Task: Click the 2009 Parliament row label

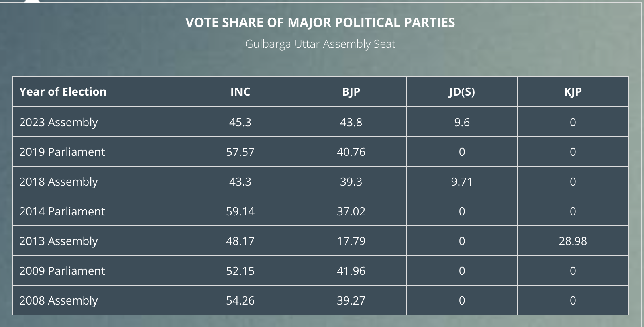Action: [x=62, y=271]
